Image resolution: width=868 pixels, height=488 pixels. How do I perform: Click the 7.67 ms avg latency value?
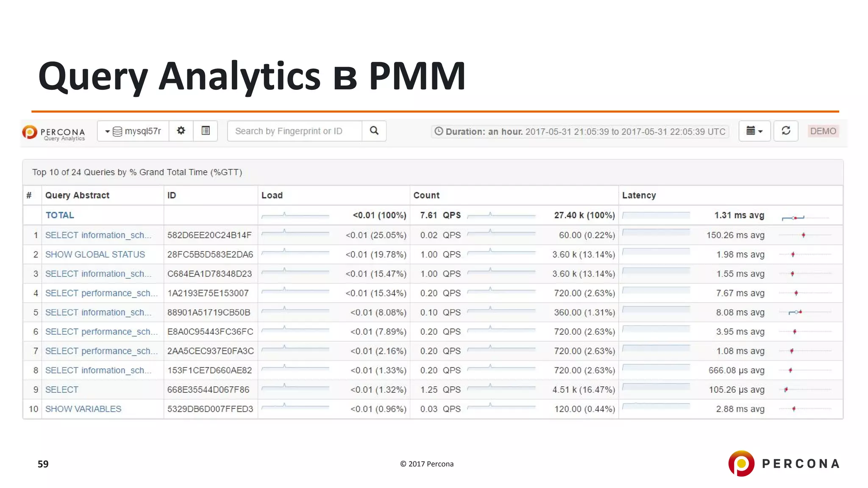(x=740, y=293)
